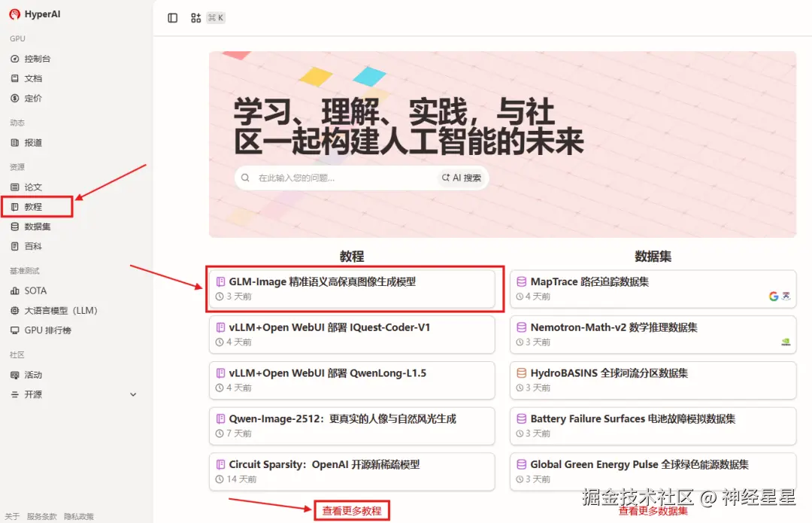Click the MapTrace dataset database icon

tap(522, 281)
